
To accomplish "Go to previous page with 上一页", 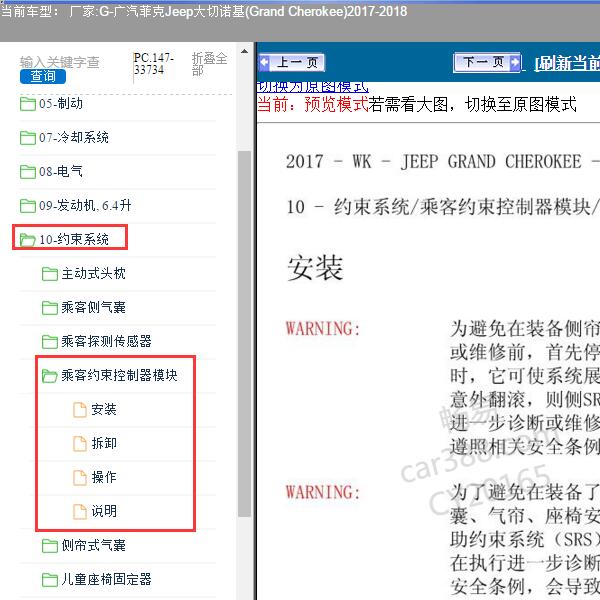I will point(291,62).
